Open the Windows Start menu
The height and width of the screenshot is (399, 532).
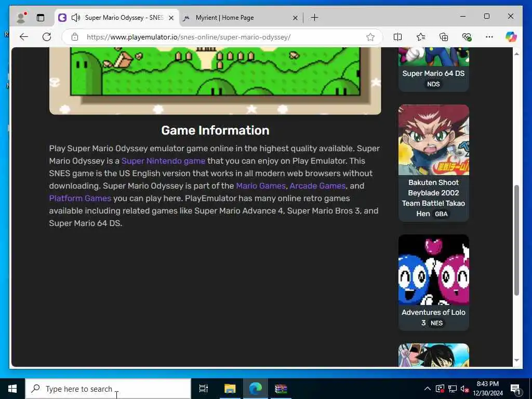[x=12, y=389]
